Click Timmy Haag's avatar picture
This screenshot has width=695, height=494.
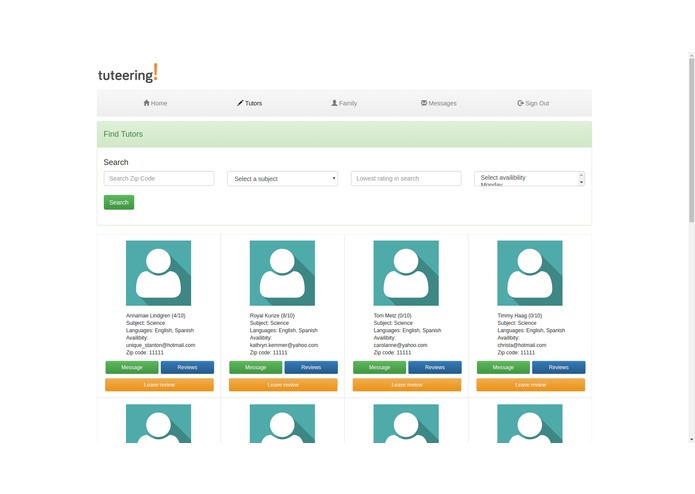pyautogui.click(x=530, y=273)
